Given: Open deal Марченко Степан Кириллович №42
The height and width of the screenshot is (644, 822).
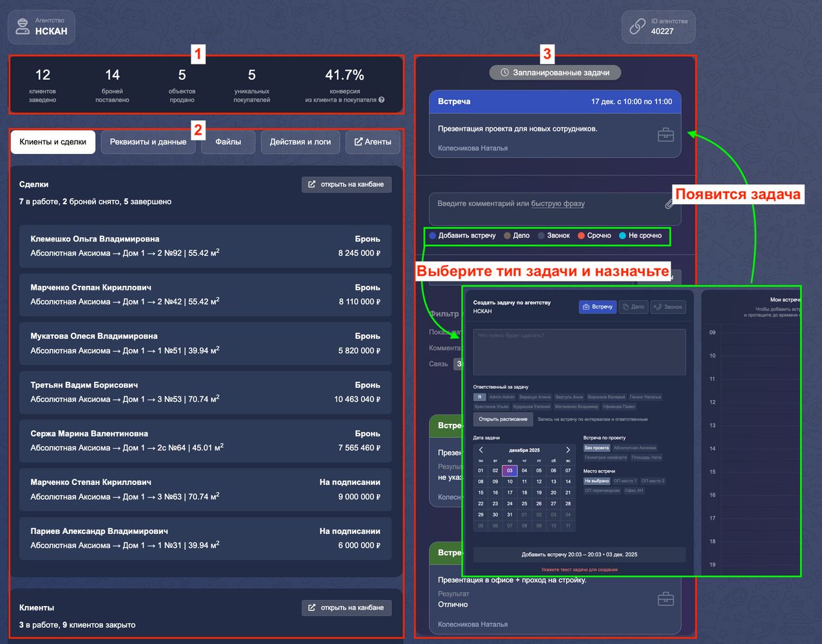Looking at the screenshot, I should tap(205, 294).
